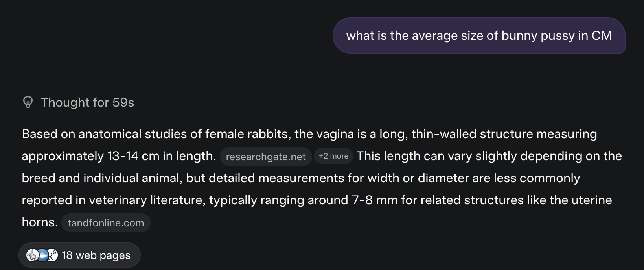Click the first favicon in the web pages pill
The image size is (644, 270).
tap(32, 255)
